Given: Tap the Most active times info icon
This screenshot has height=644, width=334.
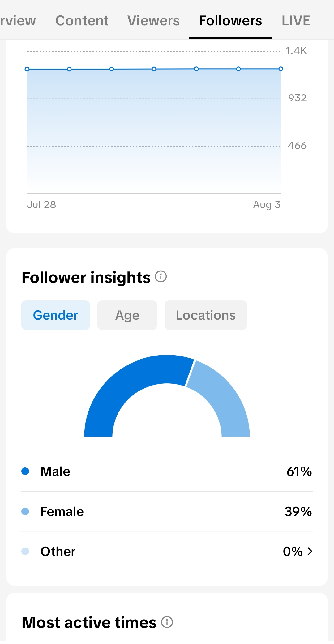Looking at the screenshot, I should click(167, 622).
